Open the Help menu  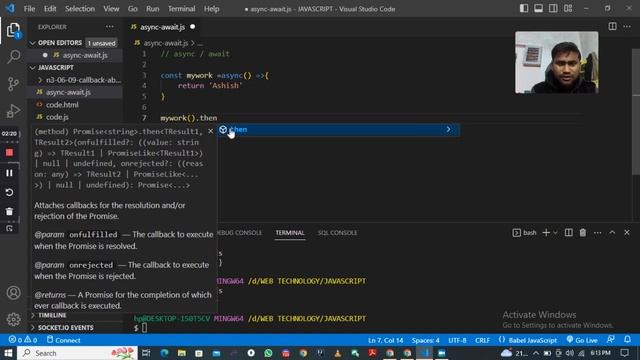(x=211, y=9)
